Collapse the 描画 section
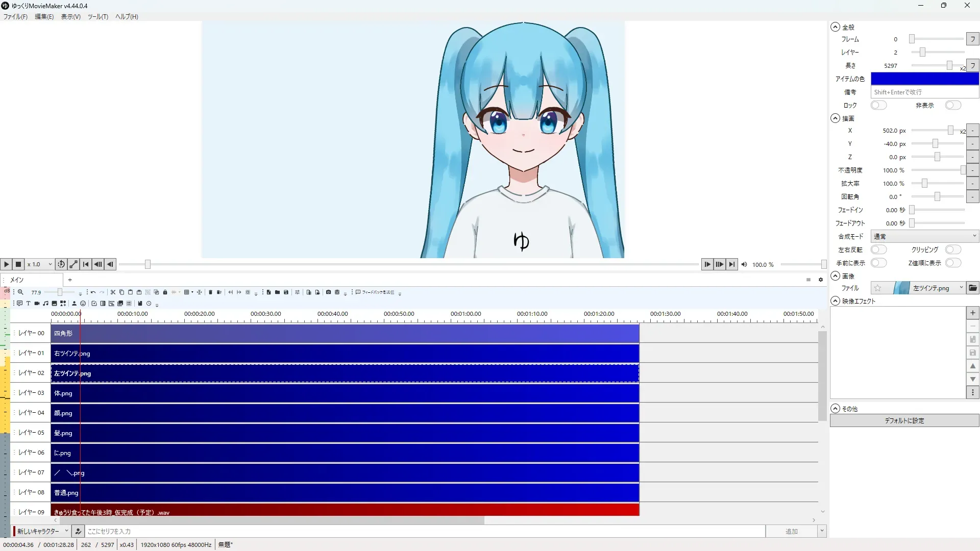The height and width of the screenshot is (551, 980). [x=835, y=118]
